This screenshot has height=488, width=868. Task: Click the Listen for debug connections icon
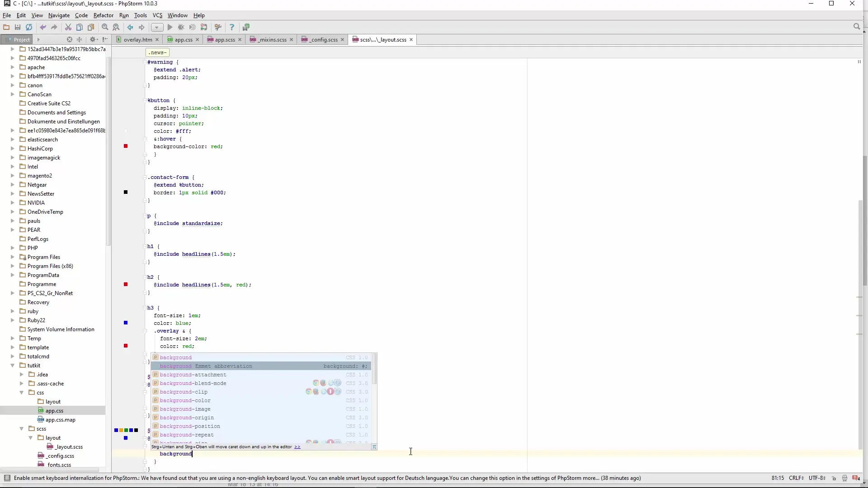pos(204,27)
